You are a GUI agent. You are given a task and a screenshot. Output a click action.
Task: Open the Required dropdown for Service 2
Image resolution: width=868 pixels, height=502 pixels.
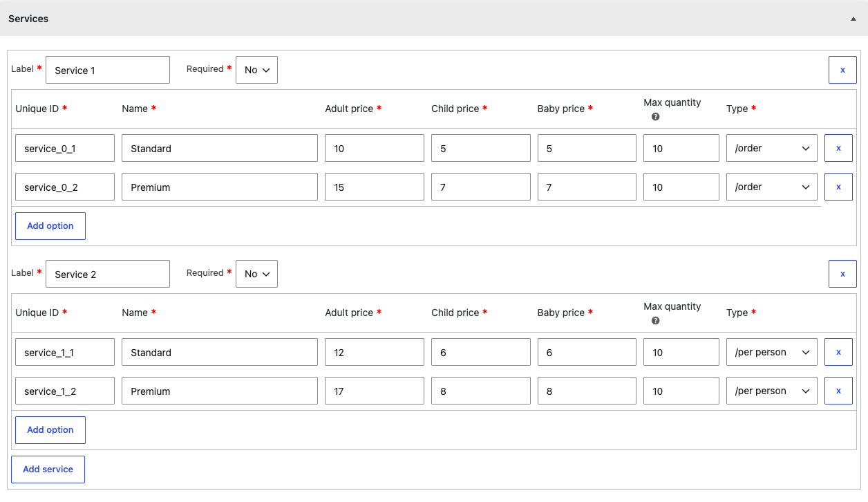(256, 274)
